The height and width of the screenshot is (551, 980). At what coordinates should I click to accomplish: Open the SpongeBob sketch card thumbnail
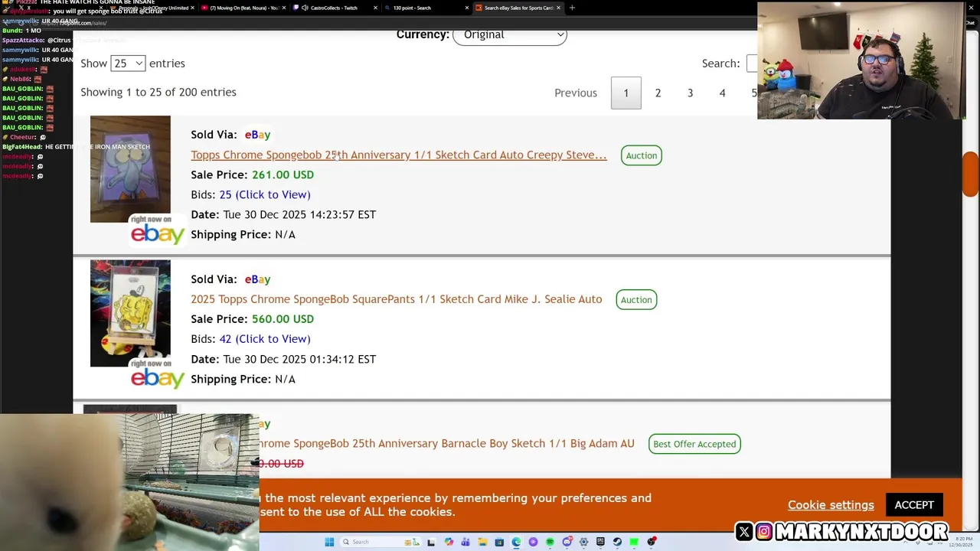pyautogui.click(x=130, y=313)
